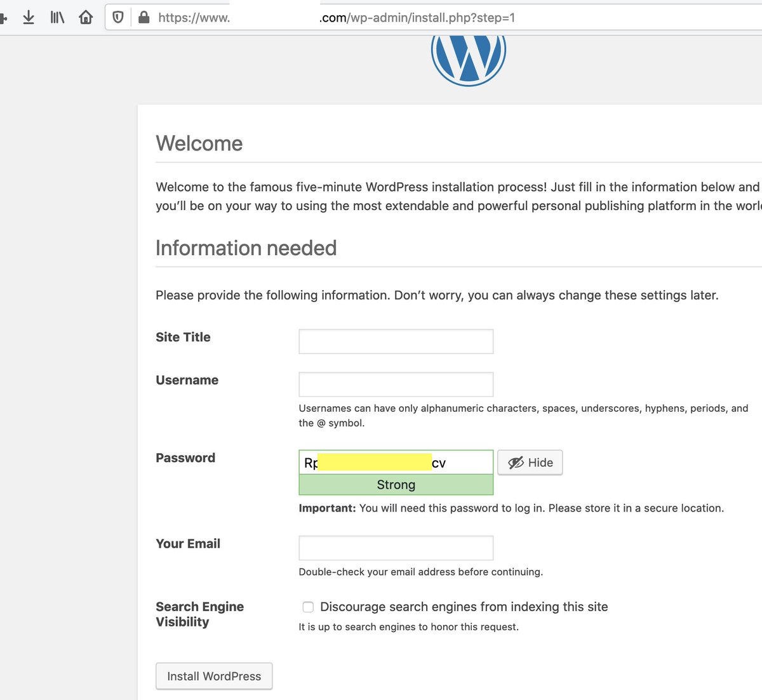Hide the password with the Hide button
762x700 pixels.
pyautogui.click(x=530, y=463)
